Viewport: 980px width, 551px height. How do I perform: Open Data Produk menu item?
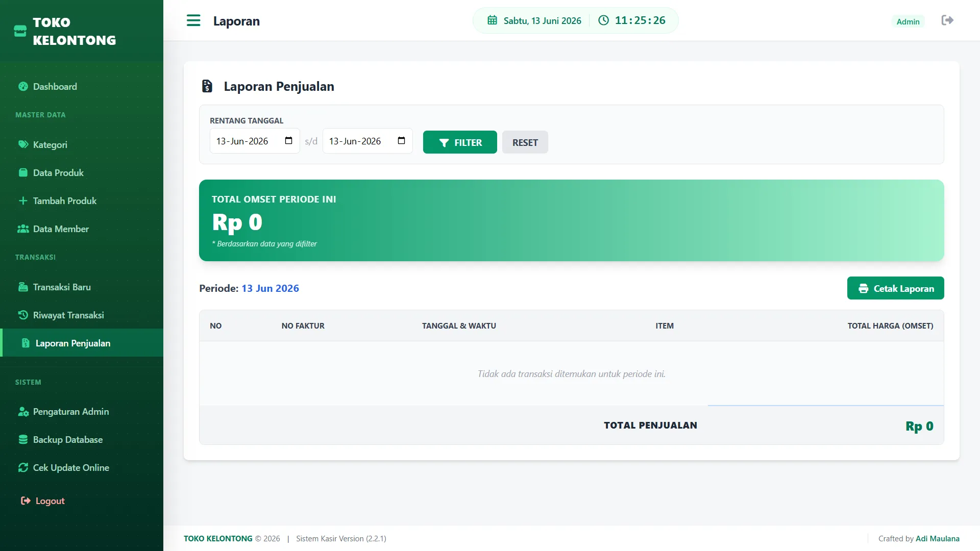coord(82,172)
